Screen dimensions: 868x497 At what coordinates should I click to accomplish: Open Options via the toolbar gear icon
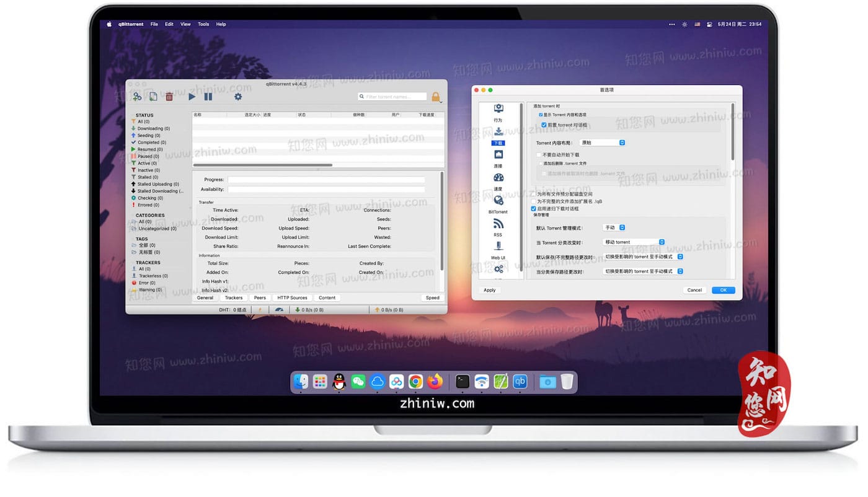238,97
